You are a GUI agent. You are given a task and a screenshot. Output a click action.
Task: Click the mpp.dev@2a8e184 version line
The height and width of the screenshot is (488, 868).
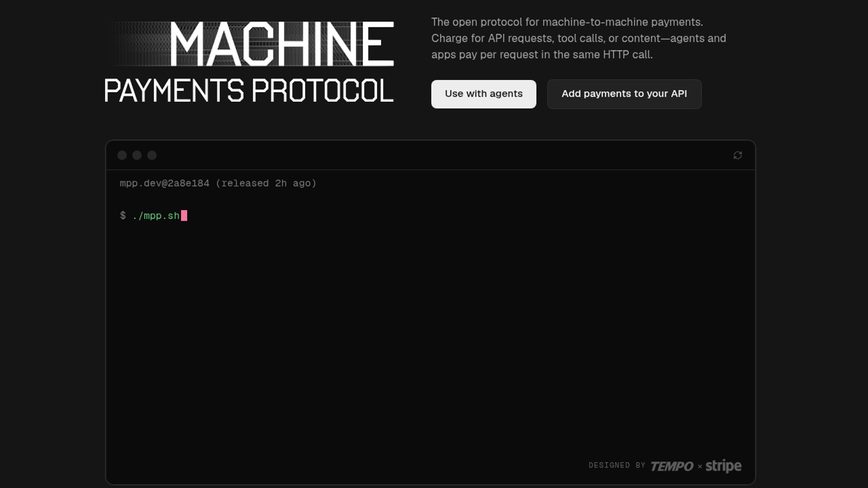pyautogui.click(x=165, y=183)
